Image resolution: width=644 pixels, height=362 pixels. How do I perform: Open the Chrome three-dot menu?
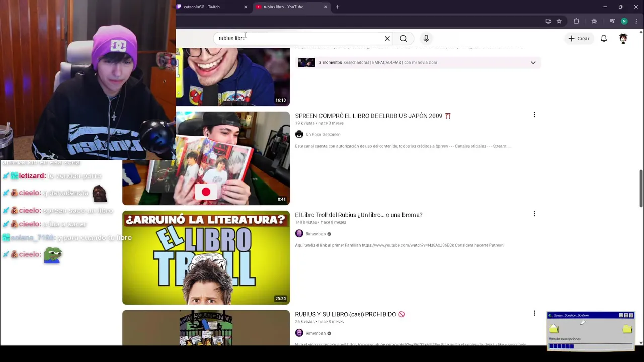pyautogui.click(x=636, y=21)
